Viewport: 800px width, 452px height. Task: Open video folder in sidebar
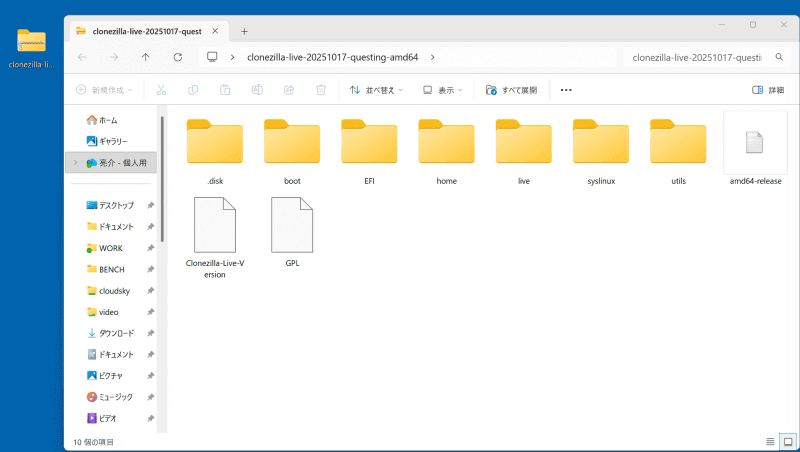tap(103, 312)
